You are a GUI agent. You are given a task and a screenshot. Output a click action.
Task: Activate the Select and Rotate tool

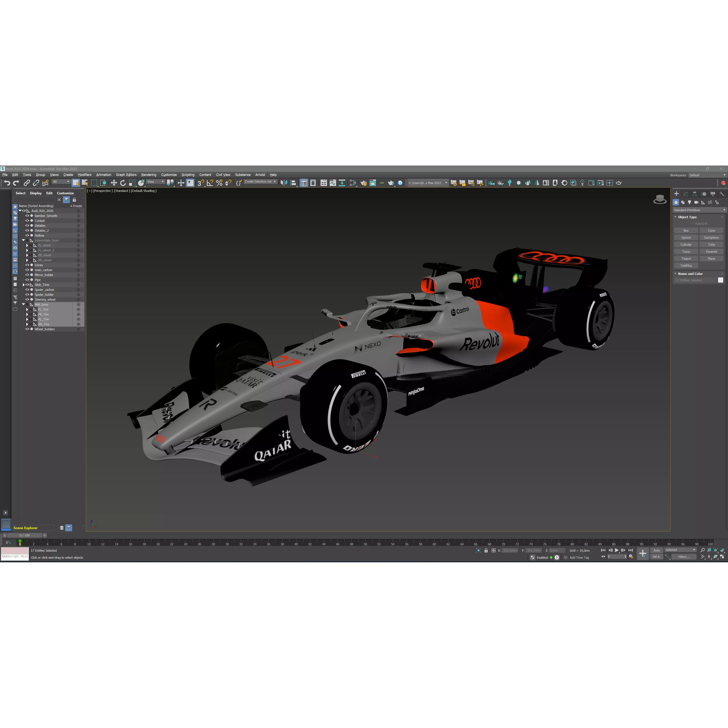[x=123, y=183]
